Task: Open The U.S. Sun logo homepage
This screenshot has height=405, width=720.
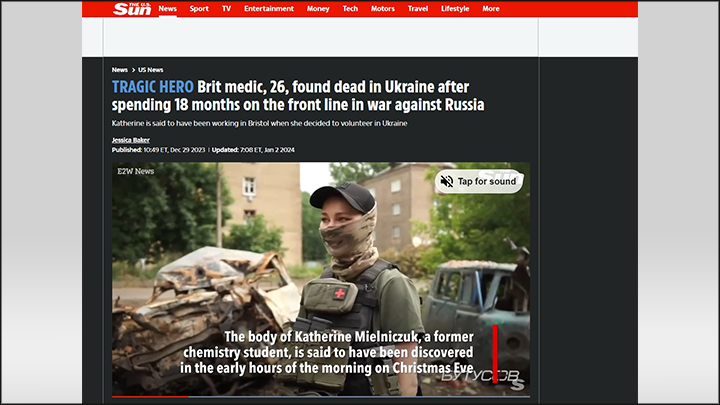Action: tap(132, 9)
